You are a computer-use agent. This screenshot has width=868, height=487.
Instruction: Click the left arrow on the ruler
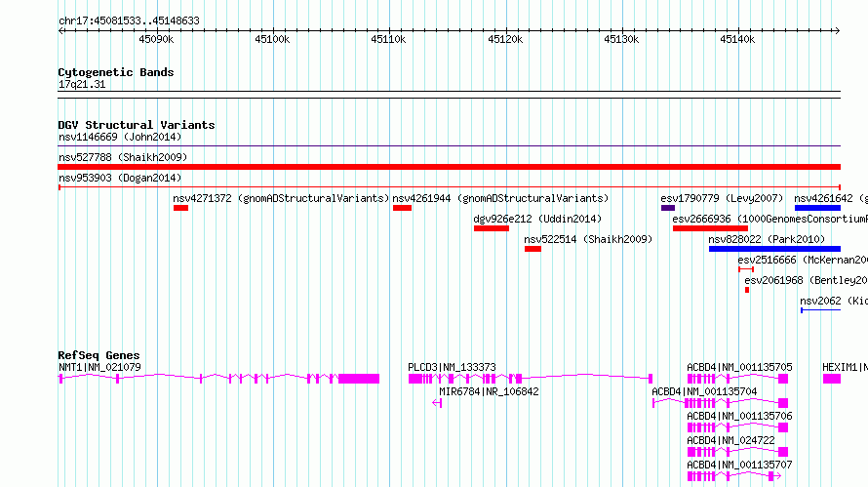pos(60,31)
